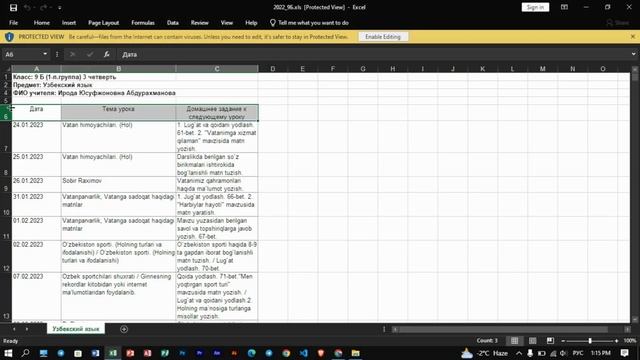Select column A header
This screenshot has height=360, width=640.
(x=36, y=69)
